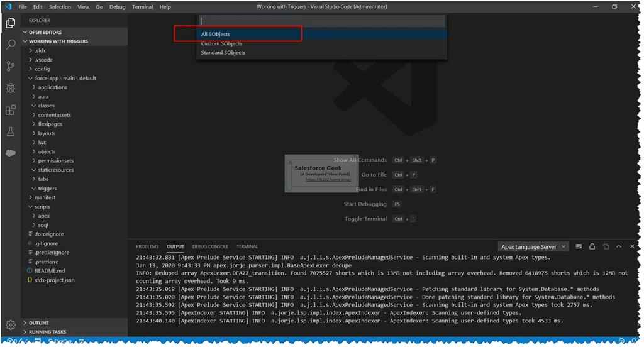Click the VS Code logo in title bar
The width and height of the screenshot is (644, 347).
[x=8, y=6]
